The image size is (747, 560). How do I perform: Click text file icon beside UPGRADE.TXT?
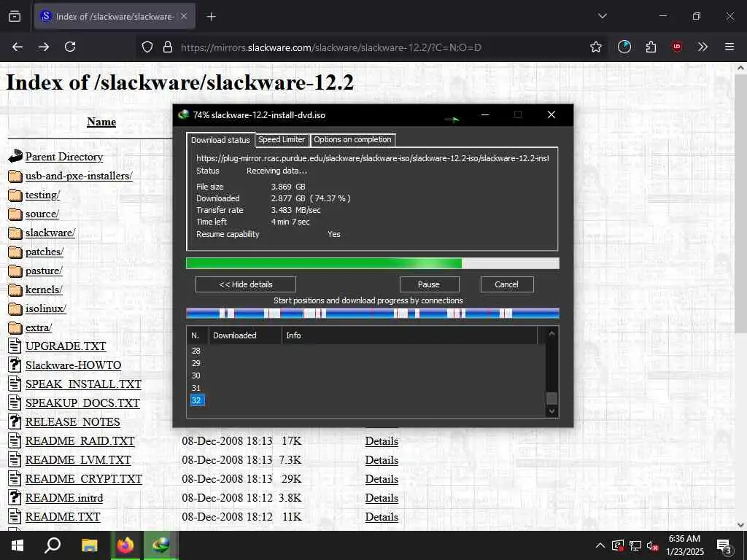pos(15,346)
